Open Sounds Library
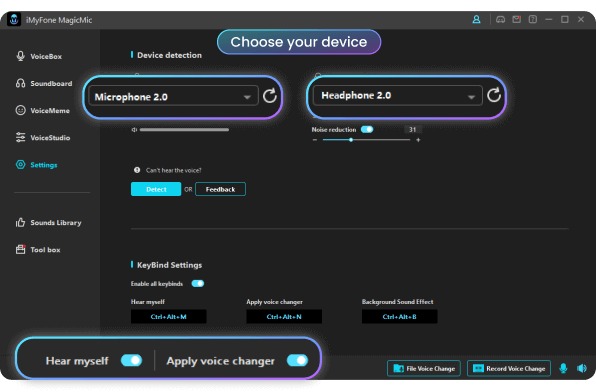This screenshot has height=392, width=596. (x=48, y=222)
